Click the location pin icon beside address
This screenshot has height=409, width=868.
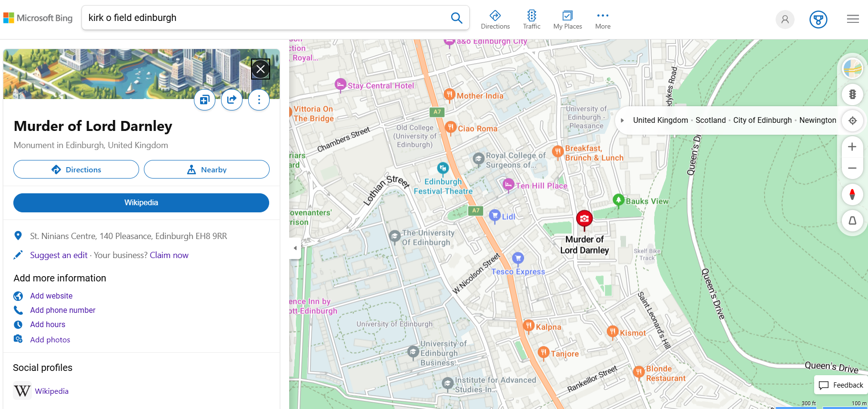(18, 236)
